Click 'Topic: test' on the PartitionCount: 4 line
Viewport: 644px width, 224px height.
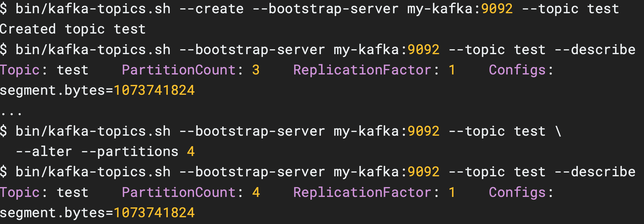coord(44,193)
